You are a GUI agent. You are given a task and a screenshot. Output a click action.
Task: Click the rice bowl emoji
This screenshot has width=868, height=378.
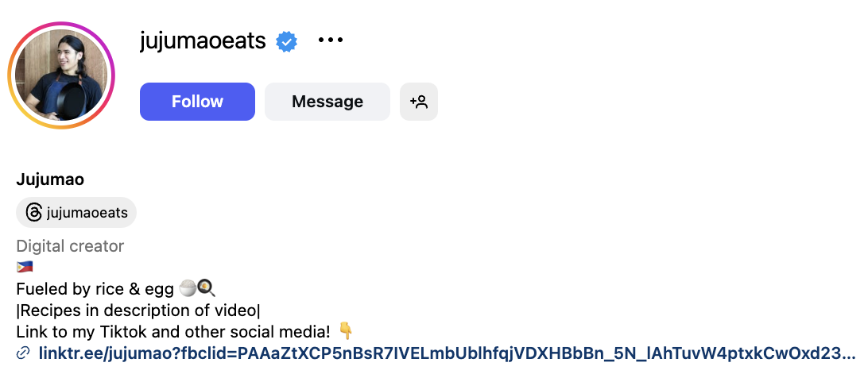click(x=188, y=287)
